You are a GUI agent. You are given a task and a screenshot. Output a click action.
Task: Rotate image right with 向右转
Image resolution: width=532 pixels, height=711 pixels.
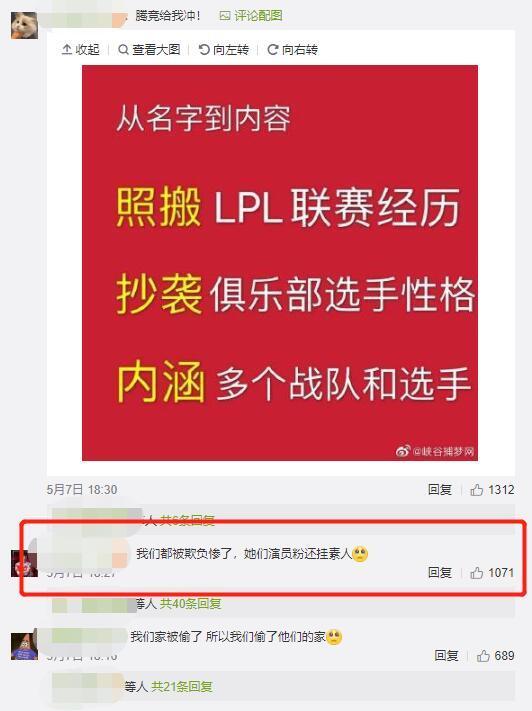293,49
